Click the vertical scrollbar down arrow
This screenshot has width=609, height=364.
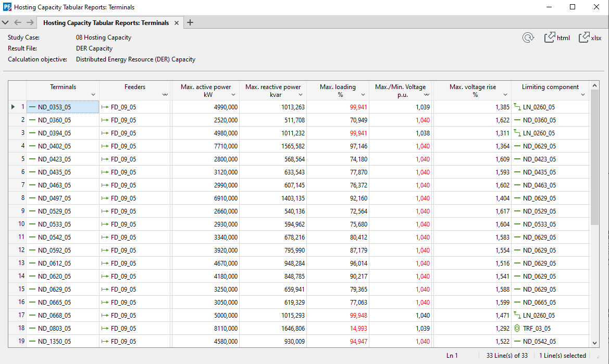click(x=595, y=343)
